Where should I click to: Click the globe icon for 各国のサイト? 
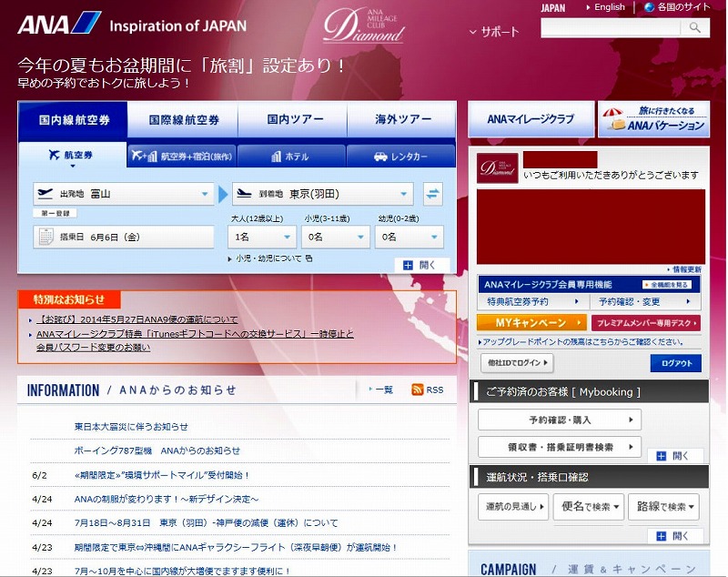(x=649, y=7)
